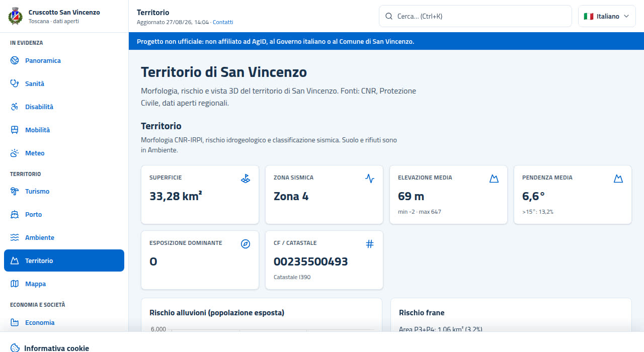Image resolution: width=644 pixels, height=352 pixels.
Task: Click the CF / Catastale hash icon
Action: [370, 244]
